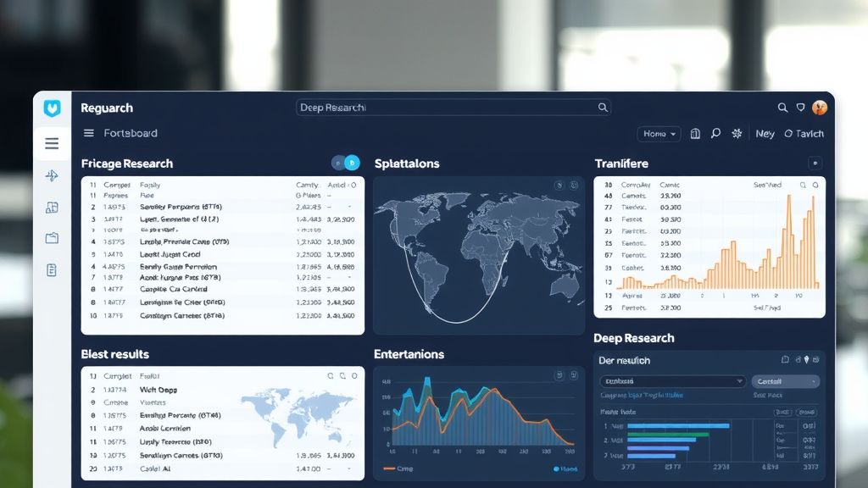868x488 pixels.
Task: Open the Home dropdown
Action: click(659, 134)
